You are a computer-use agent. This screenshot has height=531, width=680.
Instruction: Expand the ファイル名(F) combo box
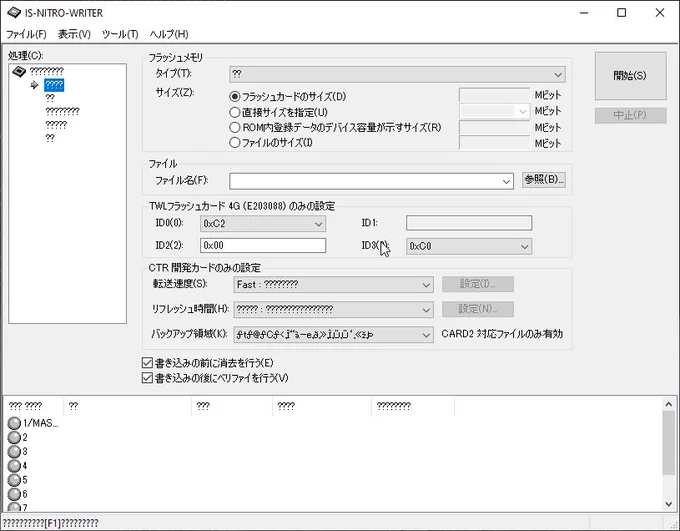(506, 181)
